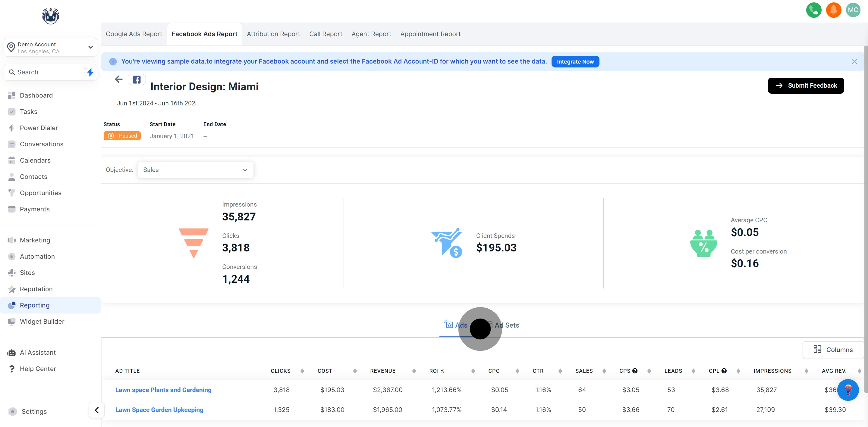
Task: Switch to Attribution Report tab
Action: click(x=273, y=34)
